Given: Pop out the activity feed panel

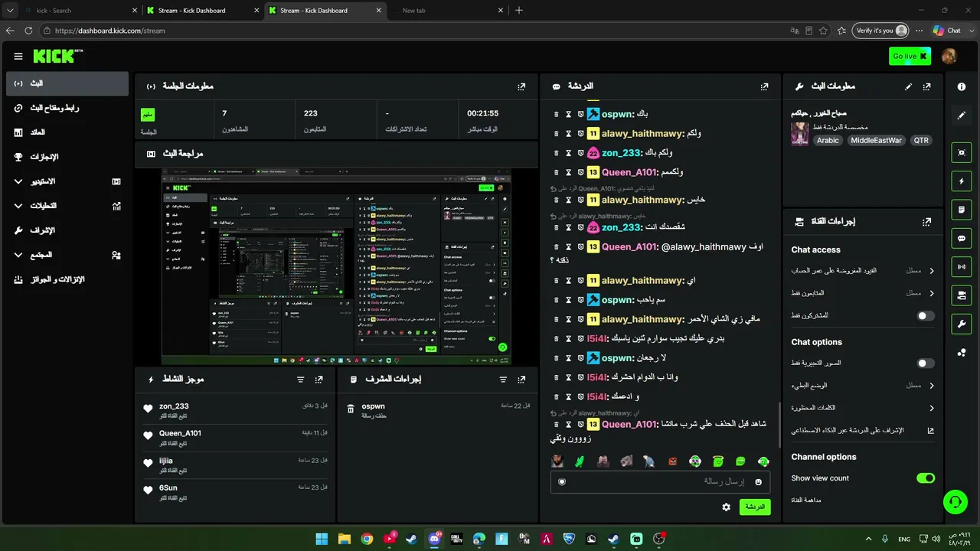Looking at the screenshot, I should pyautogui.click(x=318, y=379).
